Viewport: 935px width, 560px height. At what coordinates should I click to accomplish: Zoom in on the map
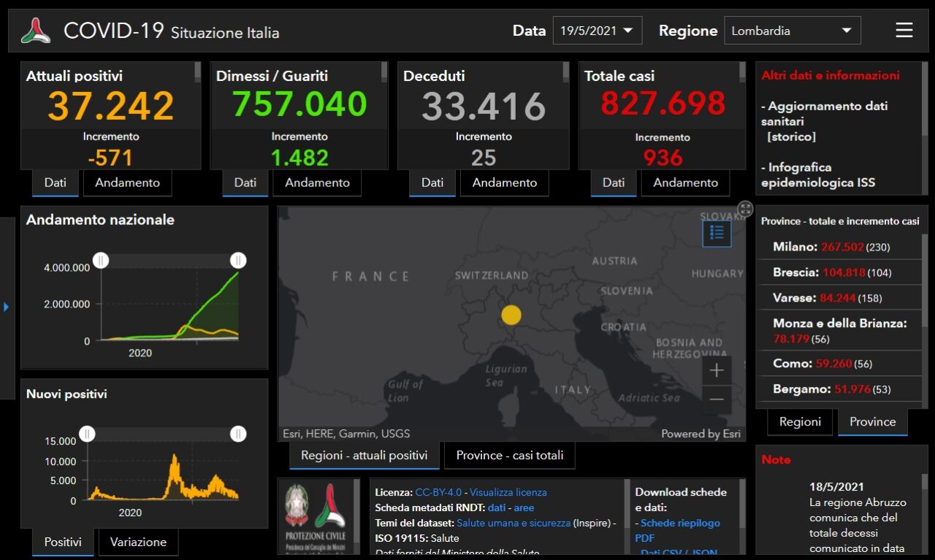716,370
